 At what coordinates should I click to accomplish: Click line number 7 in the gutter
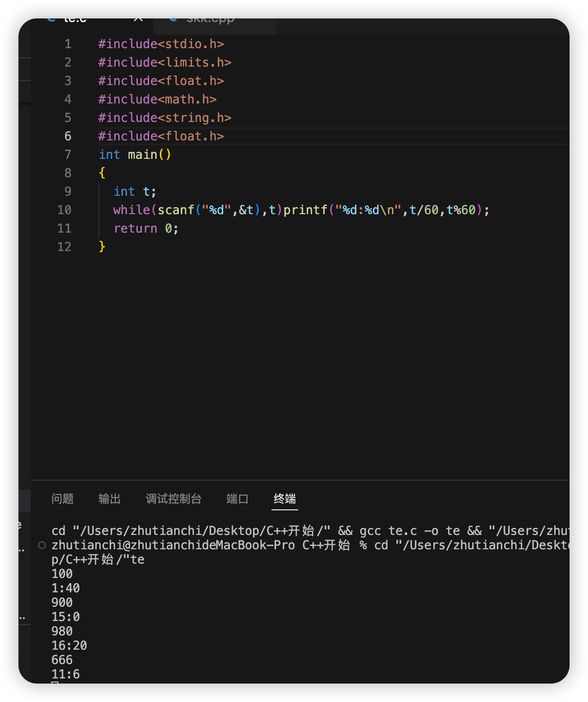click(68, 155)
